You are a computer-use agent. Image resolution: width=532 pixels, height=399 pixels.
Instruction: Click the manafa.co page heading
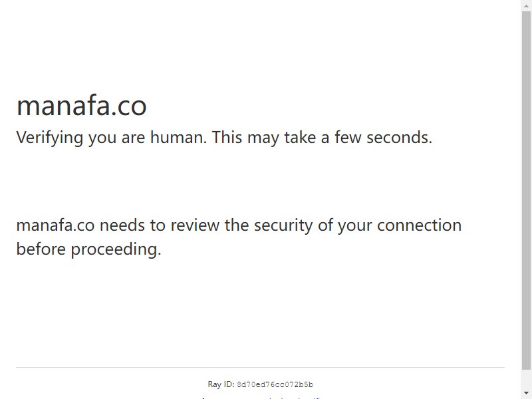(x=81, y=106)
